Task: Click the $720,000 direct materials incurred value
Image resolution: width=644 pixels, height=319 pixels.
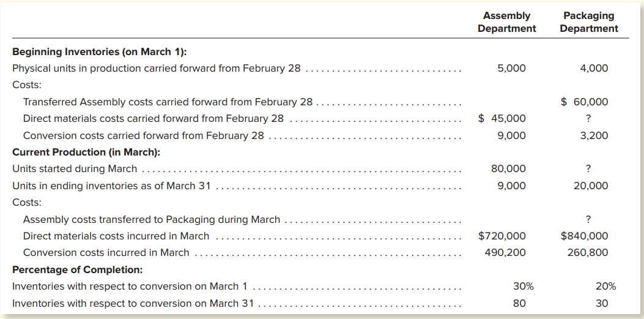Action: [502, 236]
